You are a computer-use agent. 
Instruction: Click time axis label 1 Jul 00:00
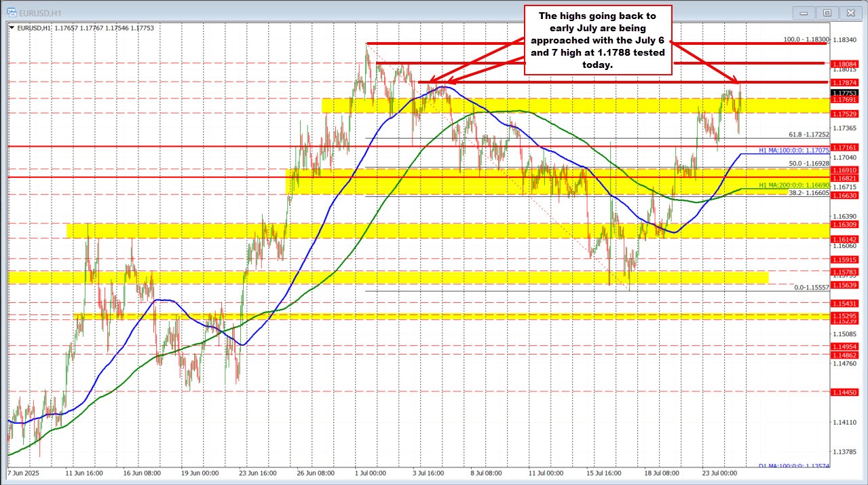pos(370,472)
